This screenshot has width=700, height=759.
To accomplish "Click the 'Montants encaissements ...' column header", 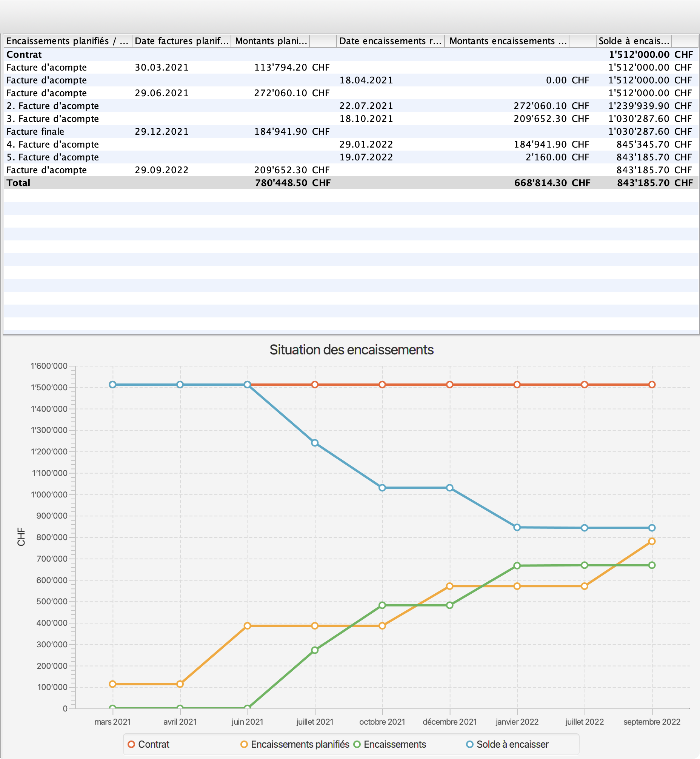I will 508,41.
